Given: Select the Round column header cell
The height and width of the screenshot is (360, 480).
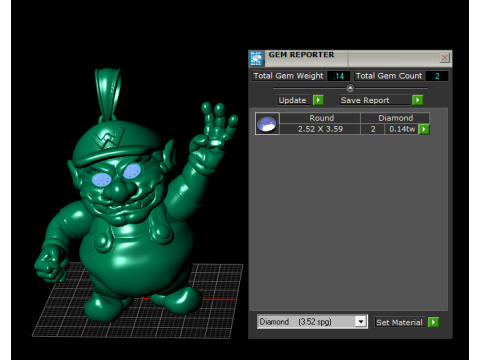Looking at the screenshot, I should (321, 118).
